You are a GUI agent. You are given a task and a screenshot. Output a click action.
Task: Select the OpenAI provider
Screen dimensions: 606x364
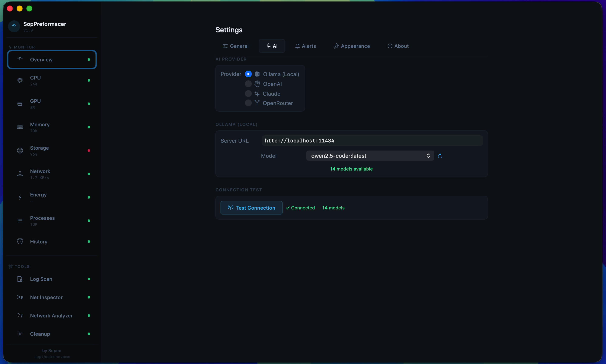pyautogui.click(x=248, y=84)
